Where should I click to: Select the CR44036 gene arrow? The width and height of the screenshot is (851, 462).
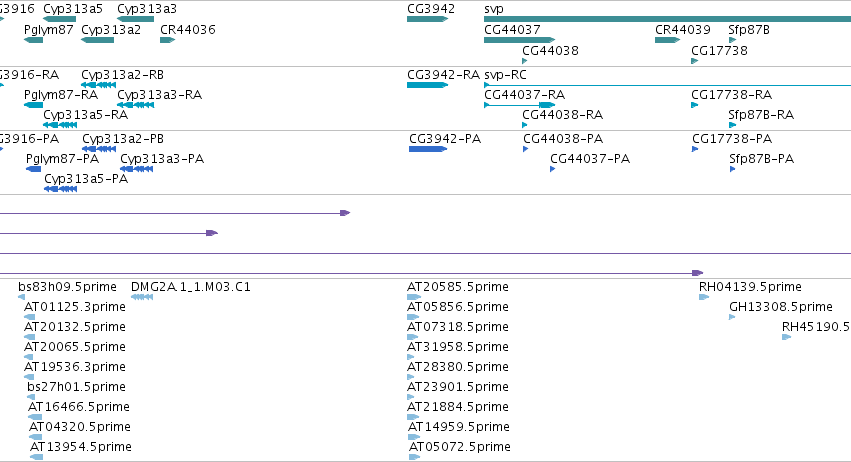point(168,40)
